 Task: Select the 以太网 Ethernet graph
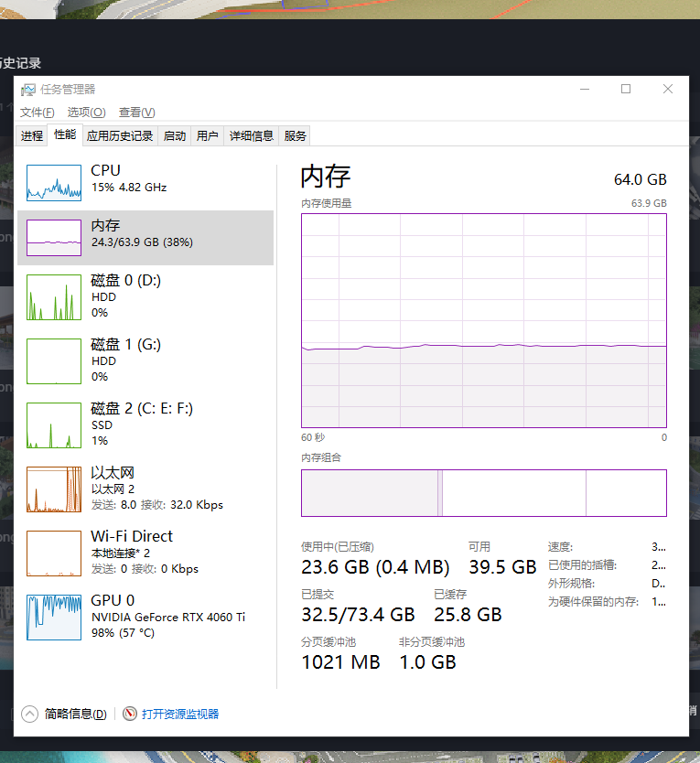click(x=54, y=489)
